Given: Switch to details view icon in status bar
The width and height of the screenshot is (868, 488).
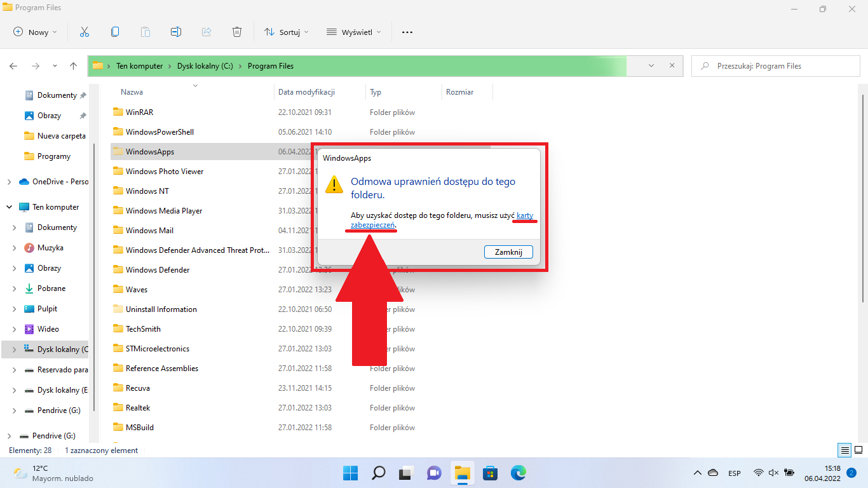Looking at the screenshot, I should [x=844, y=451].
